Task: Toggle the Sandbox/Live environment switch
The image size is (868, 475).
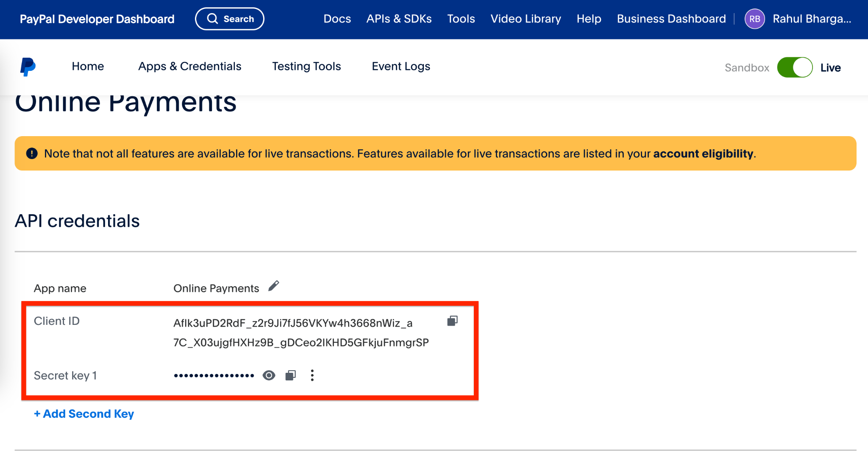Action: point(795,67)
